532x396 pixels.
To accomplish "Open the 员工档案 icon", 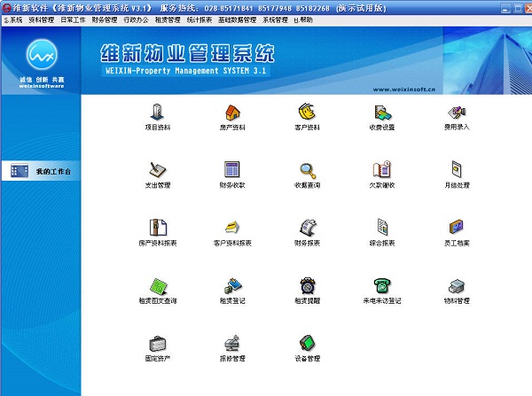I will pyautogui.click(x=457, y=227).
